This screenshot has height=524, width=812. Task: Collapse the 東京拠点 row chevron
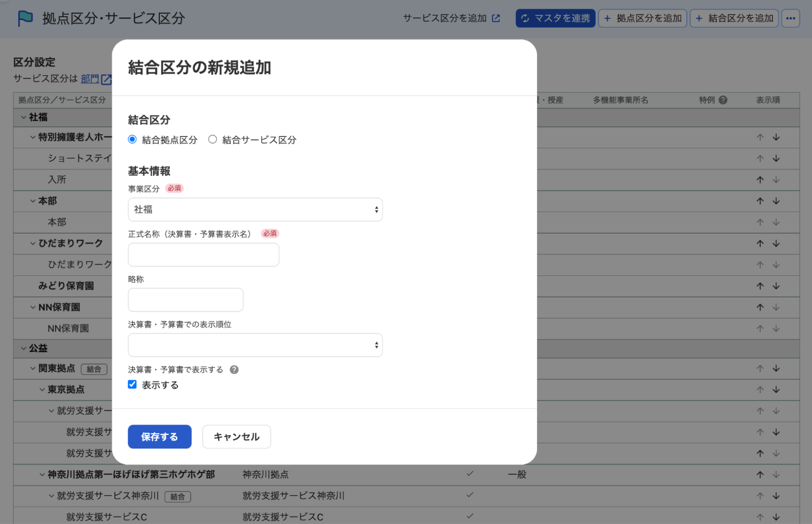pos(42,389)
